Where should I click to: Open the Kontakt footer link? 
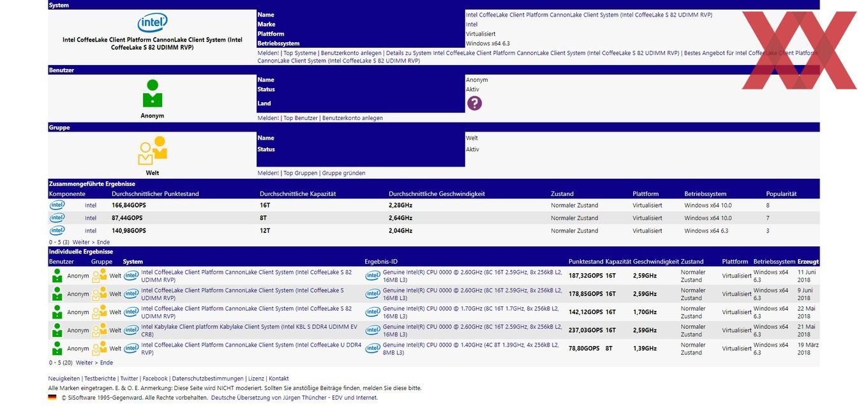(279, 379)
